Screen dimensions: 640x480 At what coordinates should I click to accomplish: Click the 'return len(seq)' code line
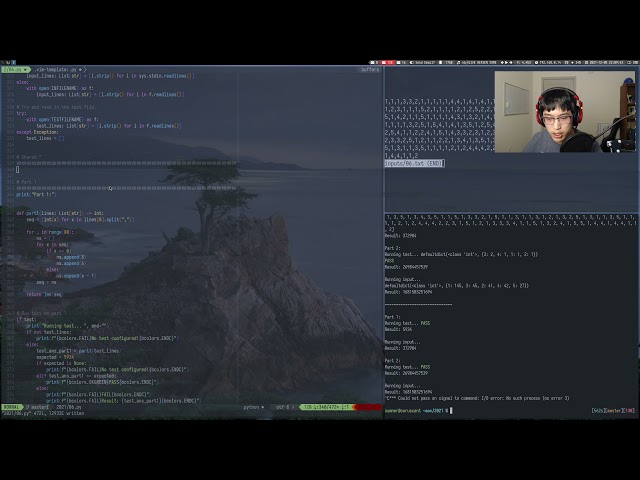44,294
